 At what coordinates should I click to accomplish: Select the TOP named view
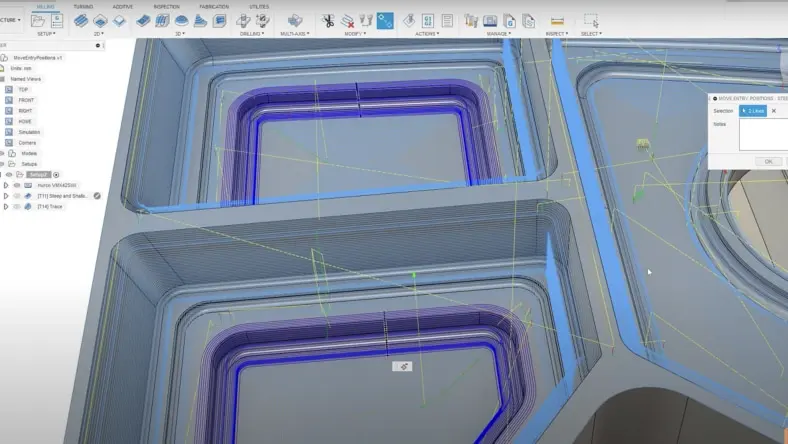click(23, 90)
